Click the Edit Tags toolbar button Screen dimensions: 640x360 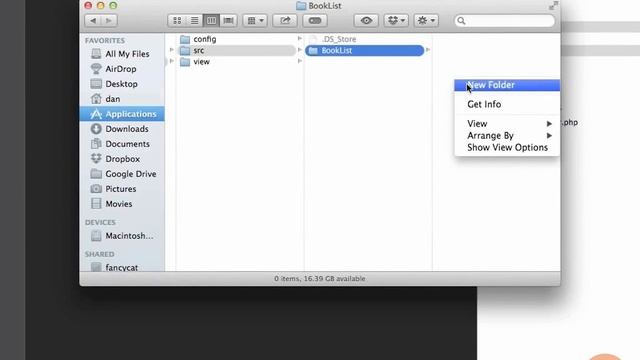point(315,20)
